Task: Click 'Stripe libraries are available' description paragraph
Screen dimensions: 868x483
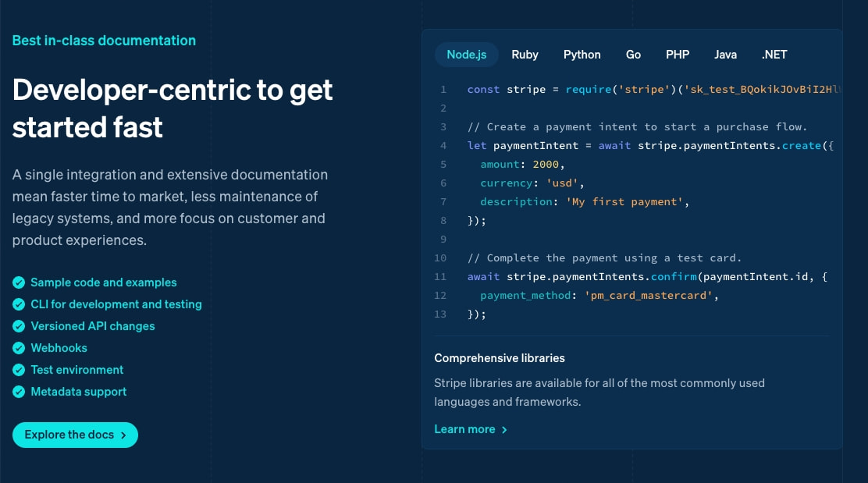Action: [599, 392]
